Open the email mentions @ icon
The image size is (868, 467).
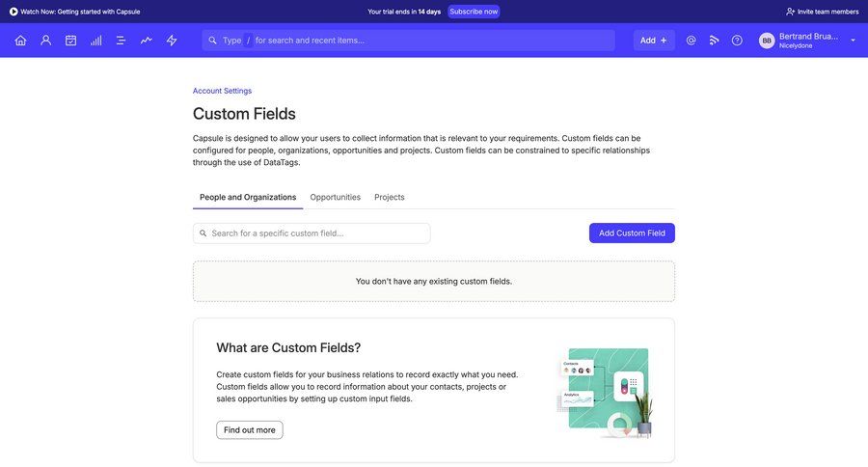pos(691,41)
